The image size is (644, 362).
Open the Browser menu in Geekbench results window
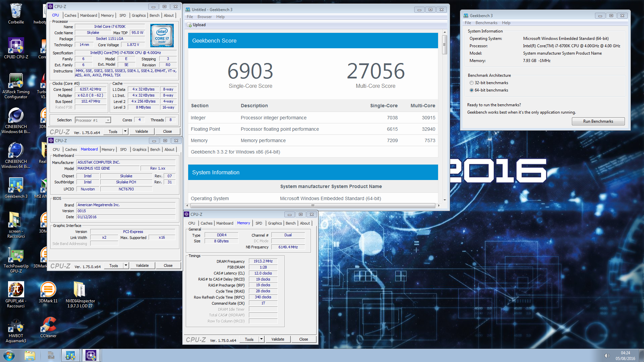204,17
